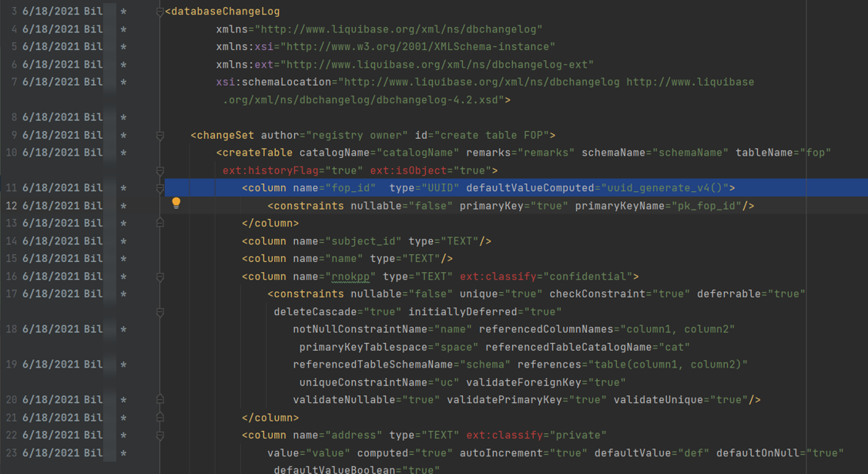Click the 'createTable' tag name
Screen dimensions: 868x474
click(x=258, y=153)
